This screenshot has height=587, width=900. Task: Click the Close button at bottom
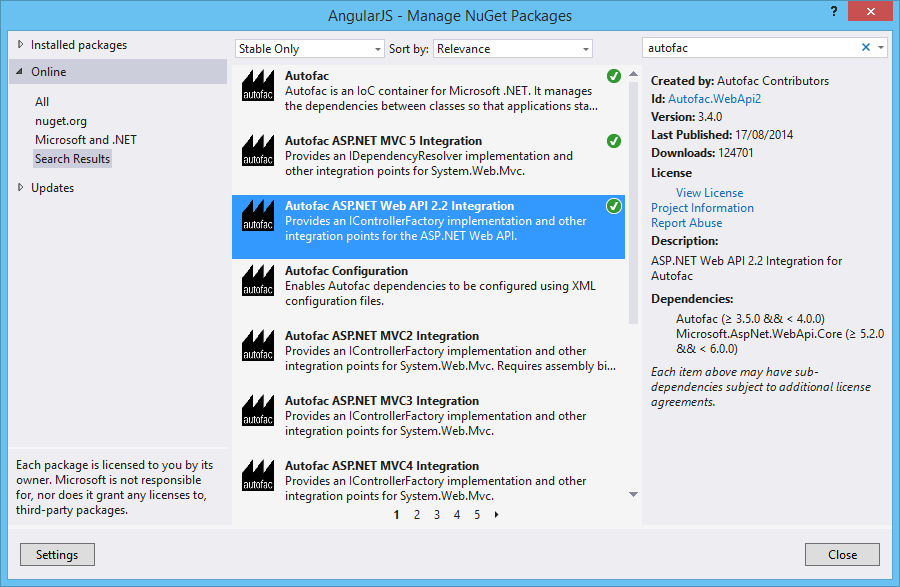(x=842, y=555)
